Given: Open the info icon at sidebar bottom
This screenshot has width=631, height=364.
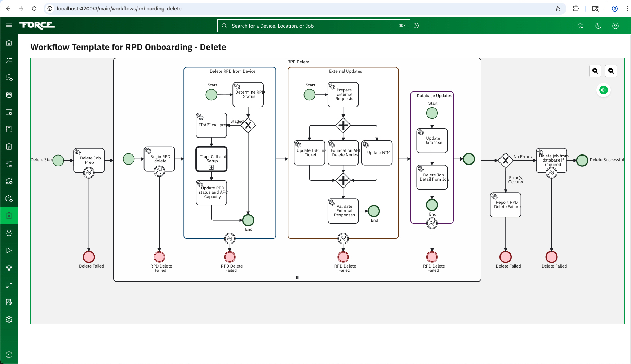Looking at the screenshot, I should (9, 354).
